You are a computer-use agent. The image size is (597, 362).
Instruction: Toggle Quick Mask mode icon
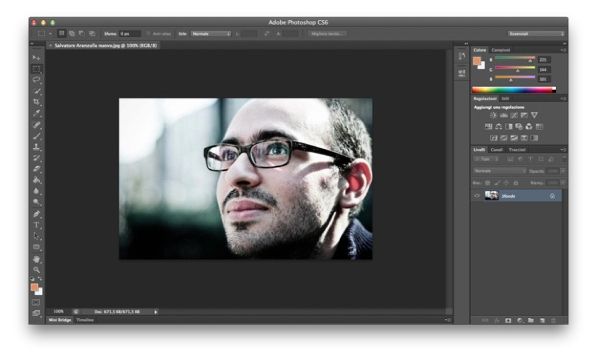[x=36, y=303]
